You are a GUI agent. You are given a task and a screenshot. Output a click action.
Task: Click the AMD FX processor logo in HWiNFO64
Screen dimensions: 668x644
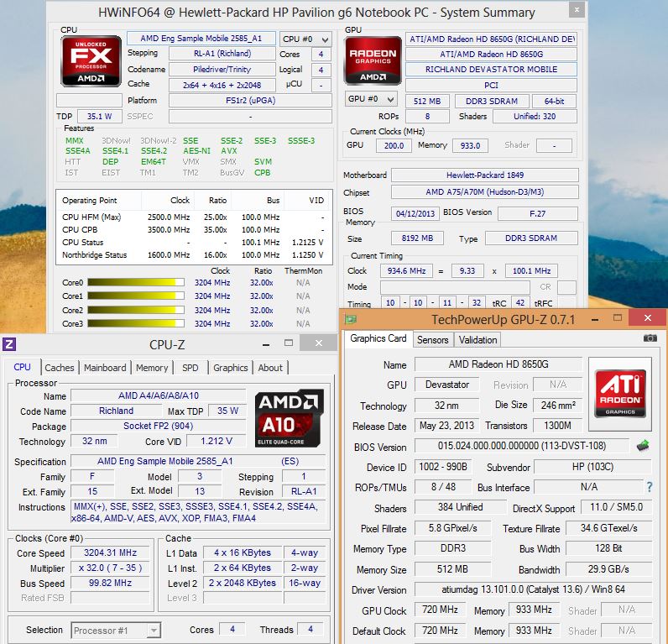(91, 61)
